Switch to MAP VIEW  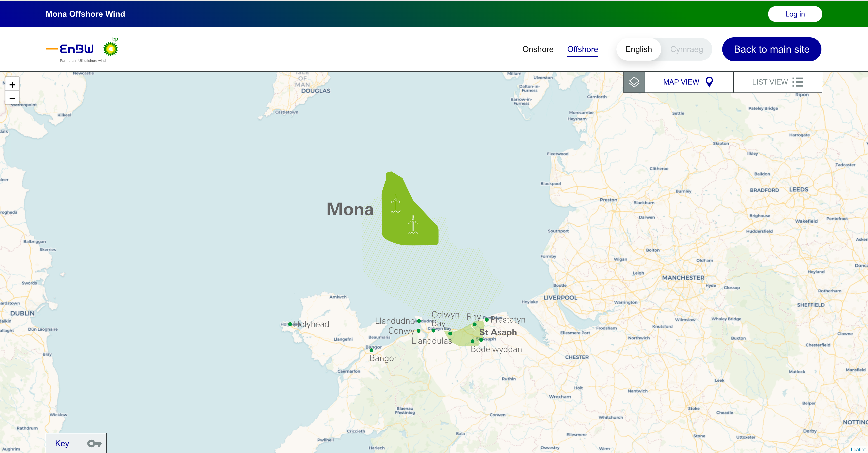688,82
